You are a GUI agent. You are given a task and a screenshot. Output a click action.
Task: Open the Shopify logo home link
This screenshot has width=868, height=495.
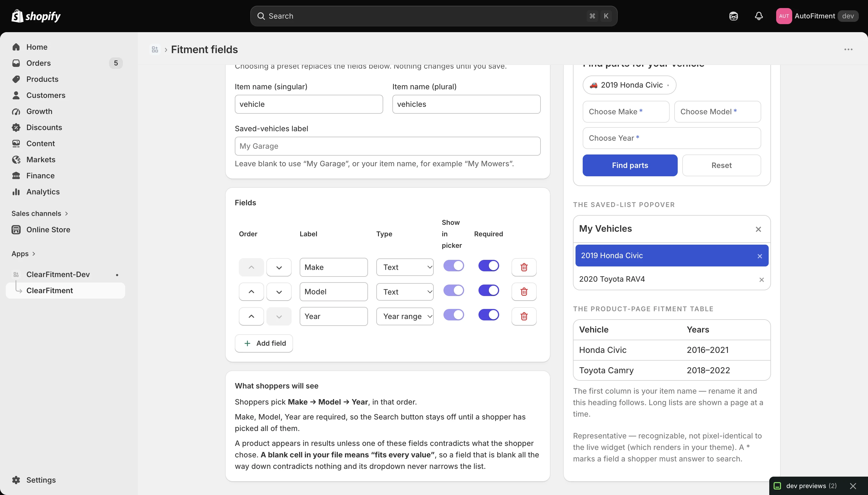[36, 16]
